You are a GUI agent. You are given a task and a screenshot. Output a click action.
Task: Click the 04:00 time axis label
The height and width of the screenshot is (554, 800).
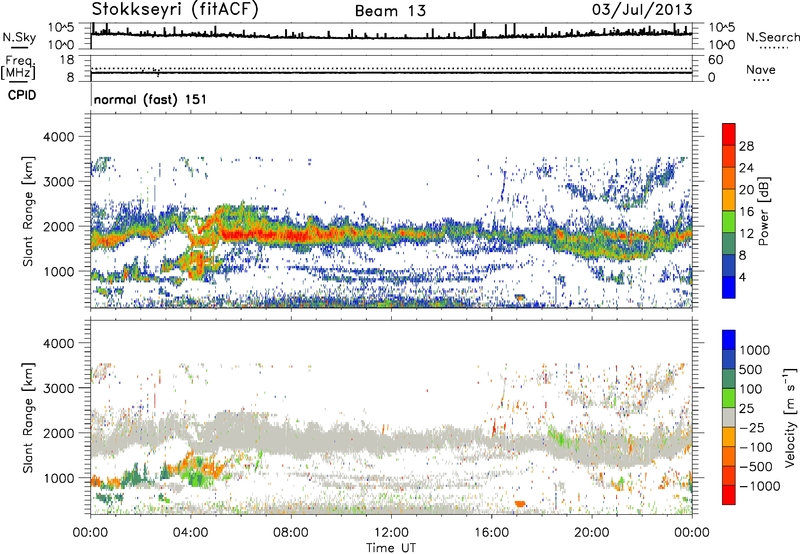pos(191,533)
